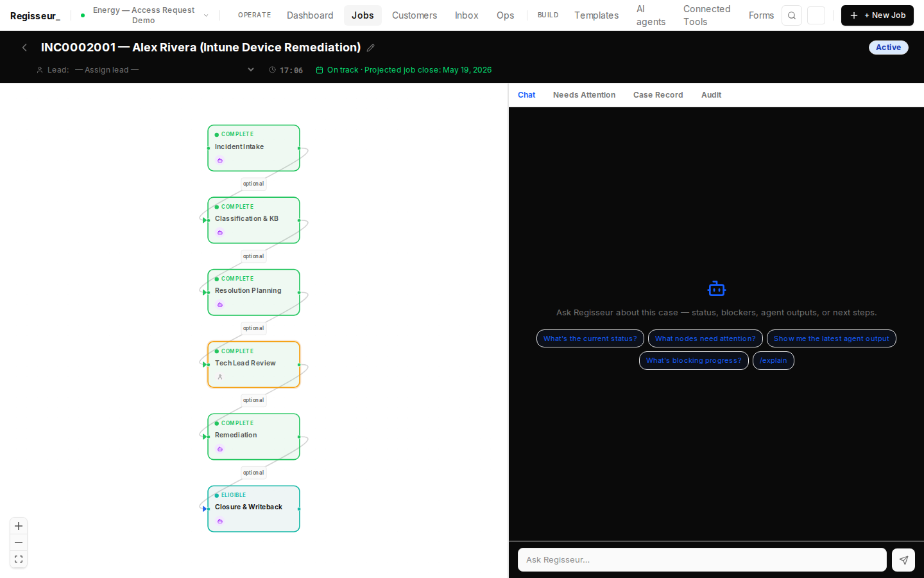The width and height of the screenshot is (924, 578).
Task: Open the Audit tab
Action: pos(711,95)
